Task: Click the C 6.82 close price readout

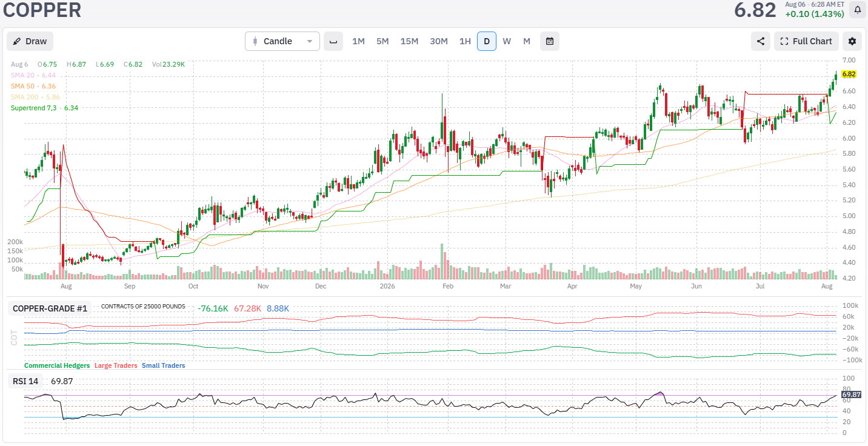Action: tap(133, 64)
